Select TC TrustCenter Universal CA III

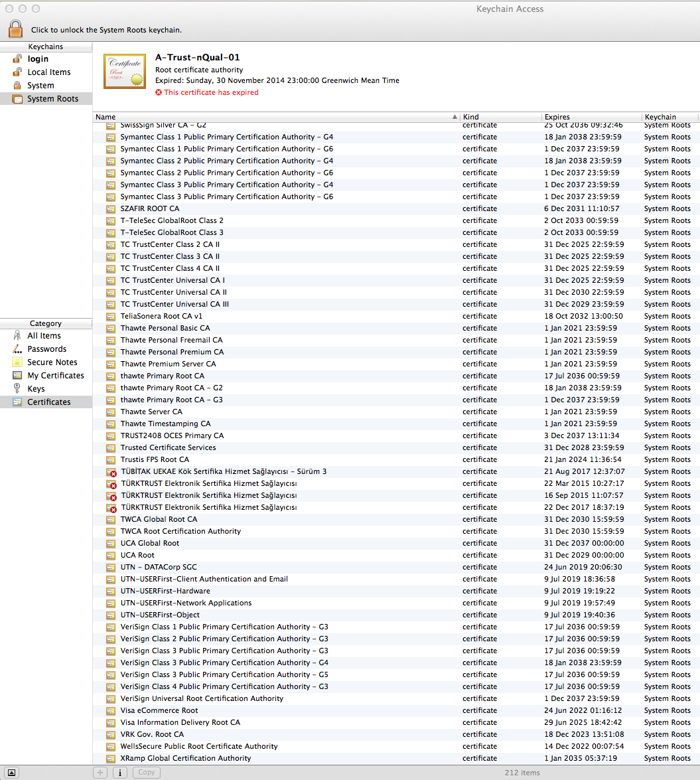click(x=395, y=304)
